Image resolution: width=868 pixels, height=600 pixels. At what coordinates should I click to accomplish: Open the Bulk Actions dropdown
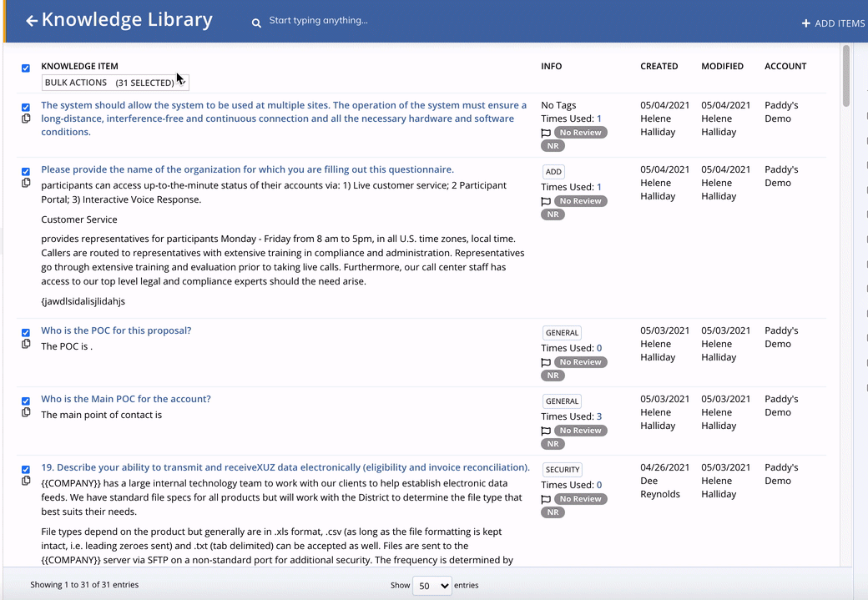click(115, 83)
